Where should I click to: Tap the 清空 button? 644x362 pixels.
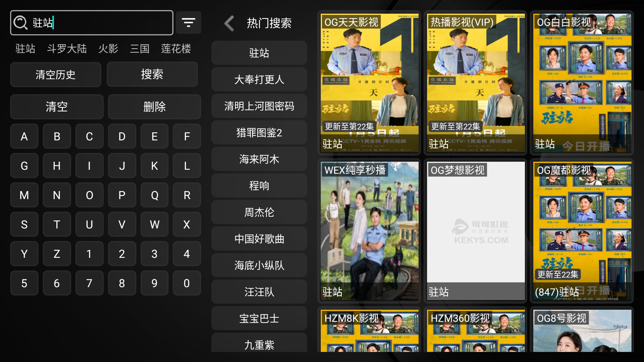pos(57,107)
